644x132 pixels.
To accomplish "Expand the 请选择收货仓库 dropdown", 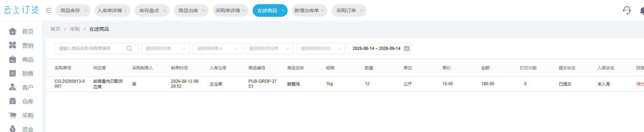I will [x=269, y=49].
